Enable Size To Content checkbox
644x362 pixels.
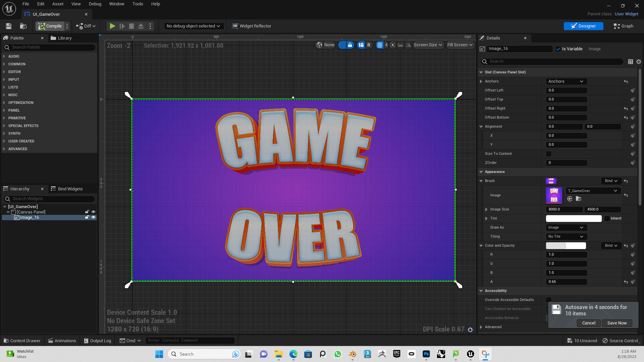tap(549, 154)
